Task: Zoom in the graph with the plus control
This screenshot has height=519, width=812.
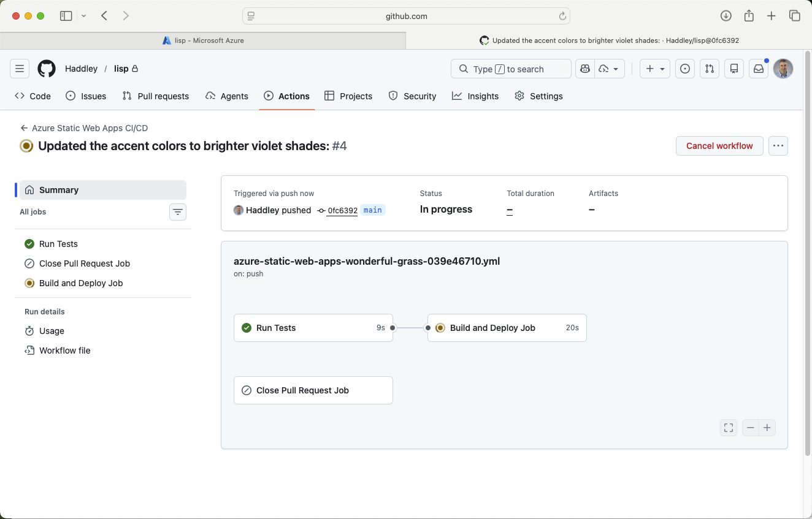Action: [x=767, y=427]
